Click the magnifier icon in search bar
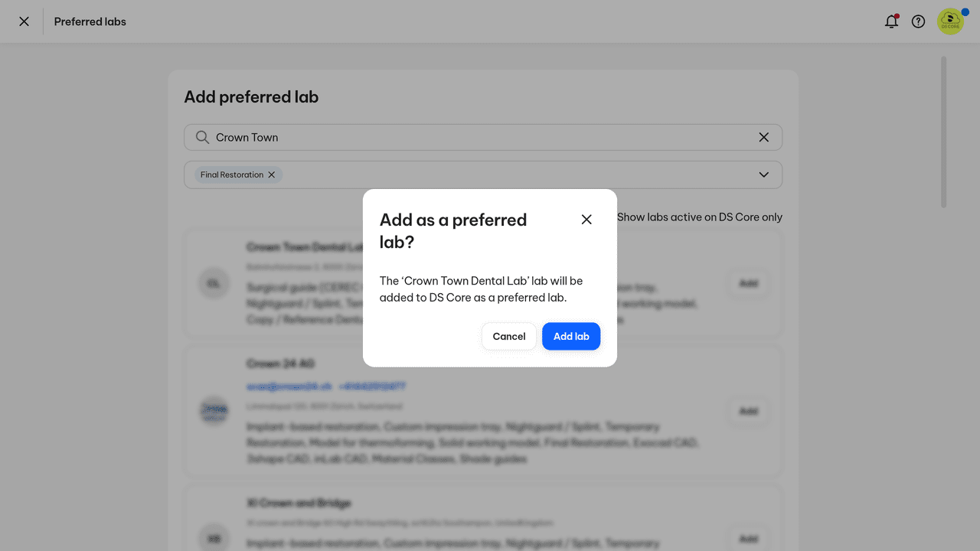The image size is (980, 551). tap(202, 137)
